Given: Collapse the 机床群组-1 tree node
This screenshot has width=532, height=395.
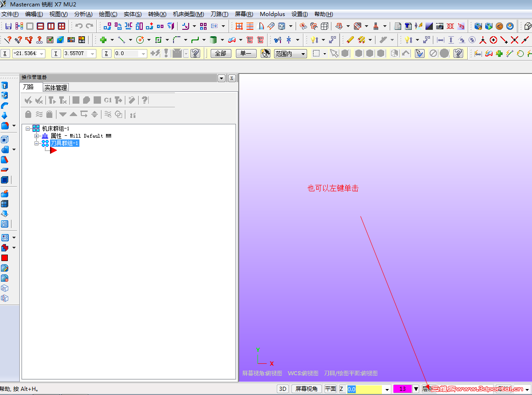Looking at the screenshot, I should (x=28, y=129).
